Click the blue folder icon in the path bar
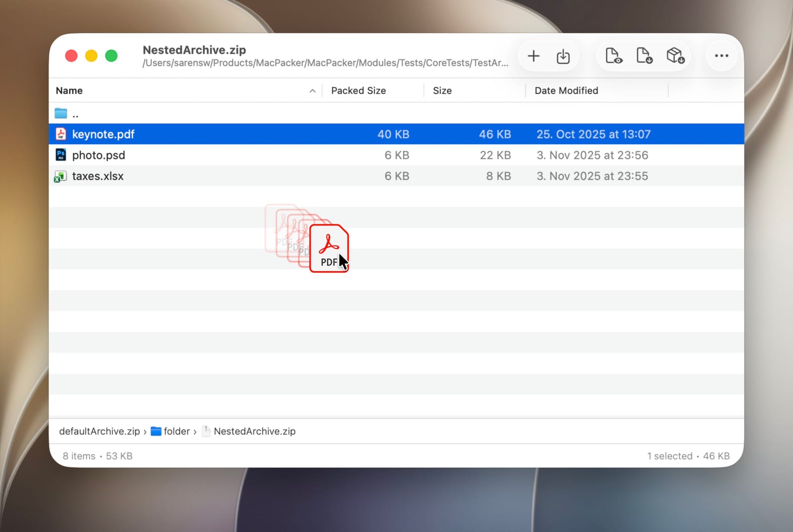793x532 pixels. tap(156, 431)
